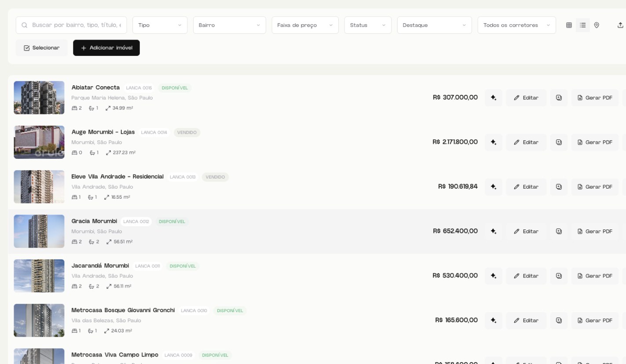Open Todos os corretores dropdown
The width and height of the screenshot is (626, 364).
[517, 25]
